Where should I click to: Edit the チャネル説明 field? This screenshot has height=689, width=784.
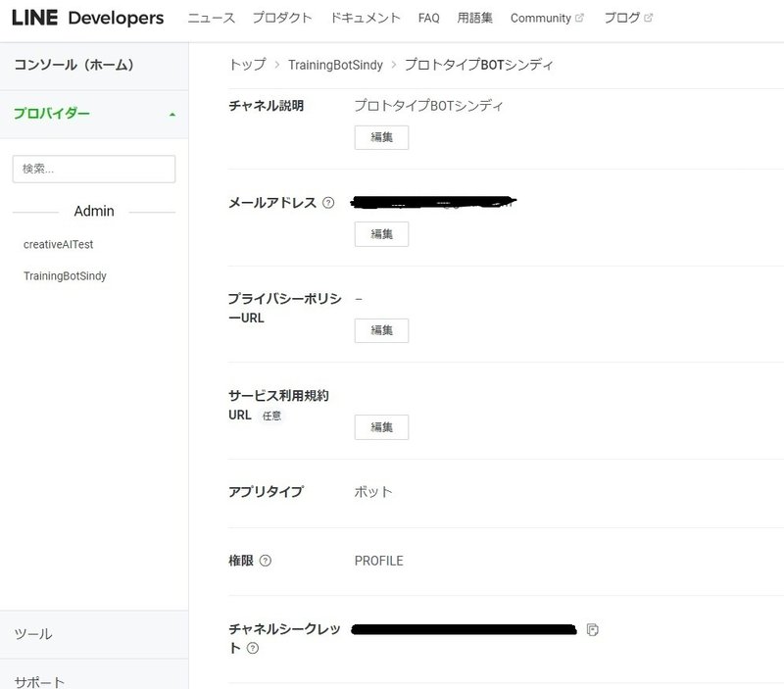(x=381, y=137)
